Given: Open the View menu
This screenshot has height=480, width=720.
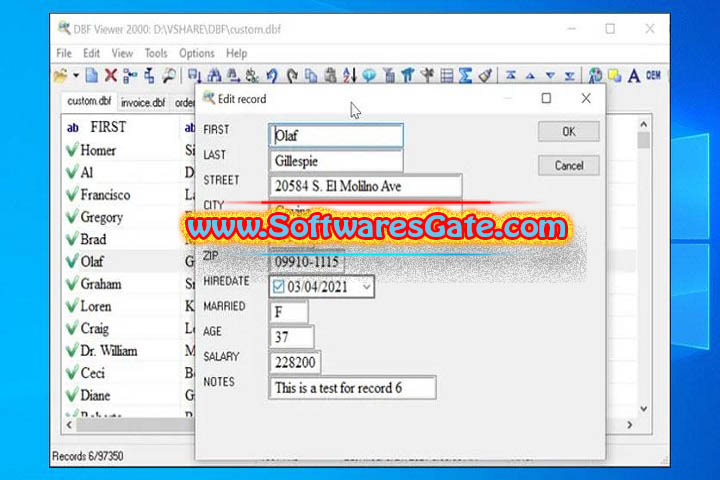Looking at the screenshot, I should coord(122,53).
